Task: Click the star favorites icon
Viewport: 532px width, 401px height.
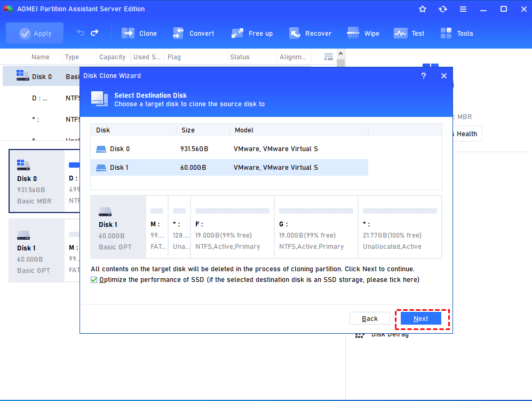Action: coord(422,9)
